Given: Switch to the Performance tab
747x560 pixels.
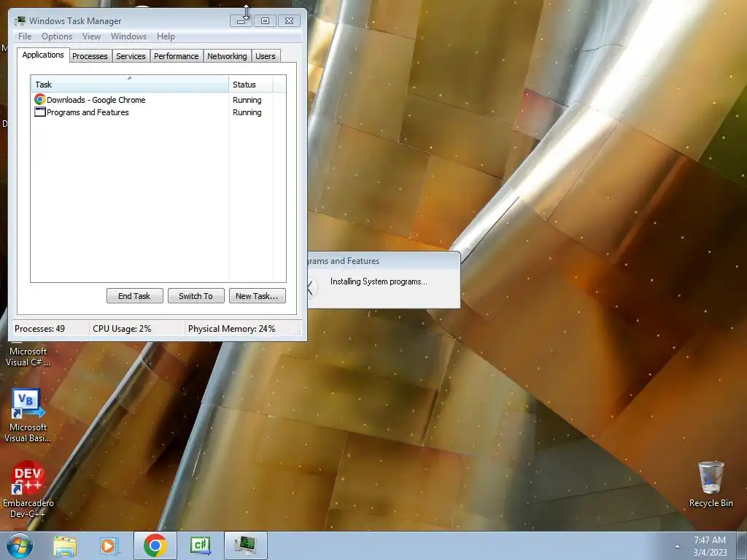Looking at the screenshot, I should point(177,56).
